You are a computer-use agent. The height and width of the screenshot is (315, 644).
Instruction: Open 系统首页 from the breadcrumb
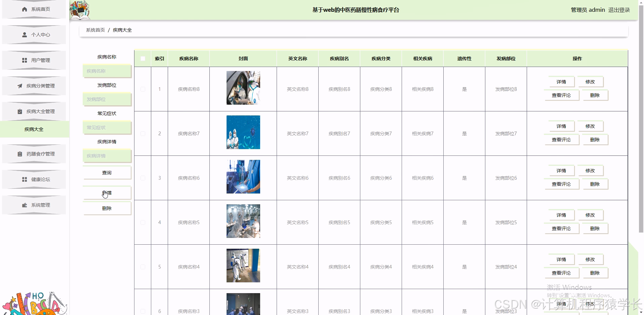(x=94, y=30)
